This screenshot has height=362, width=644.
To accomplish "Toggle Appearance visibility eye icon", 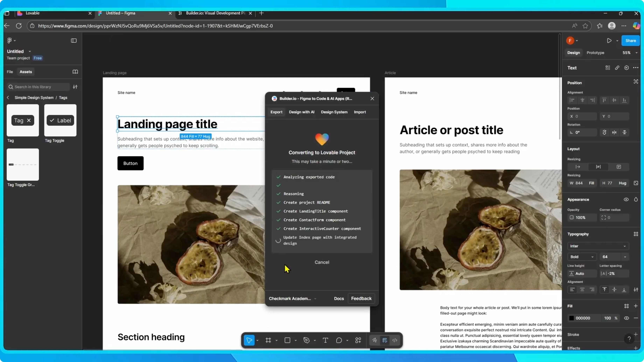I will [x=626, y=199].
